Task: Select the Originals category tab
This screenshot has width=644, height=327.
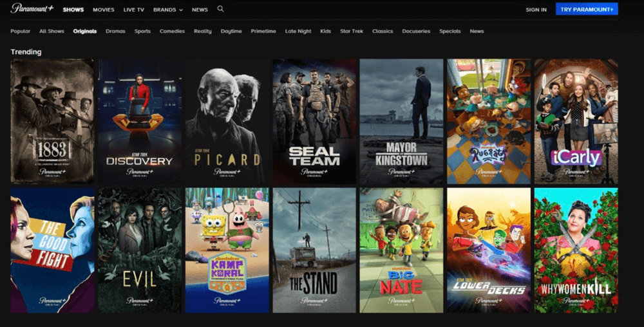Action: (85, 31)
